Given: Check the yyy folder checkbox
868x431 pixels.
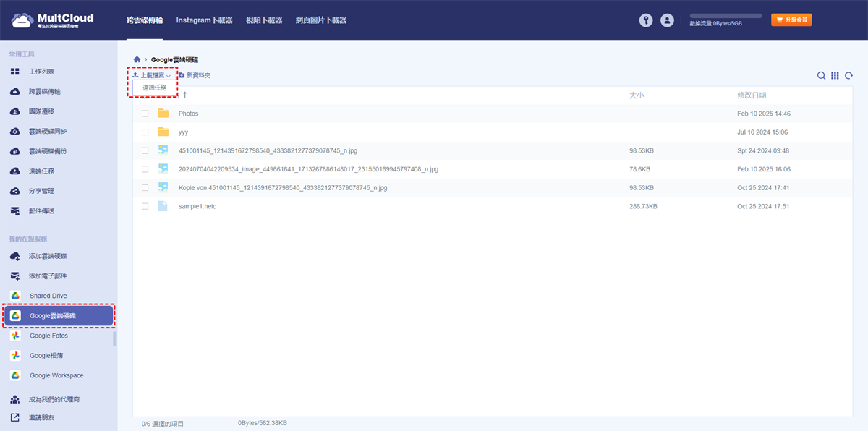Looking at the screenshot, I should point(145,132).
